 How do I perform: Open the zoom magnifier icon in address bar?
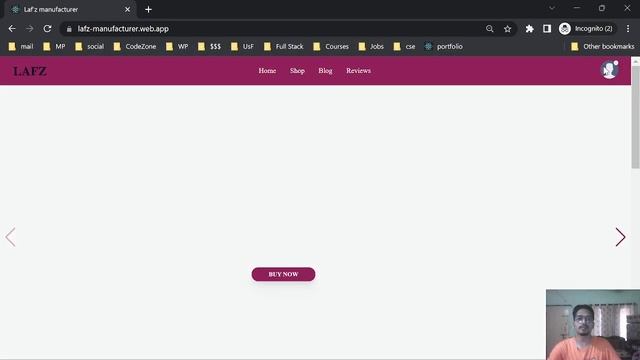489,29
